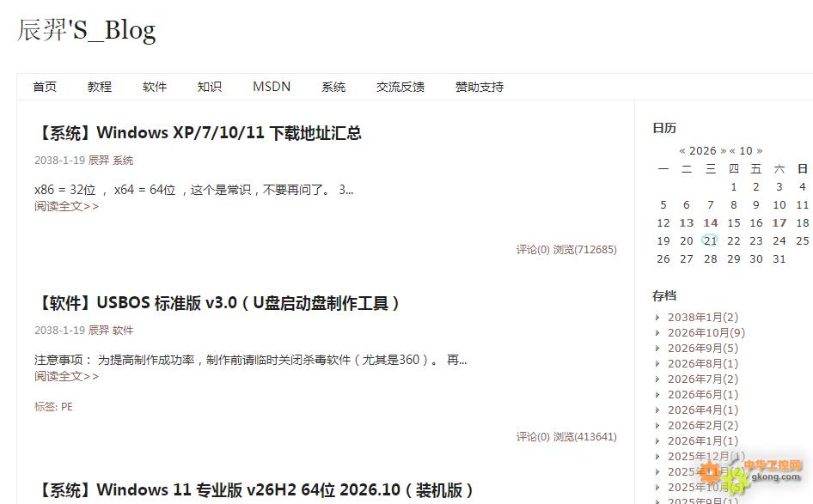
Task: Click calendar year 2026
Action: point(702,151)
